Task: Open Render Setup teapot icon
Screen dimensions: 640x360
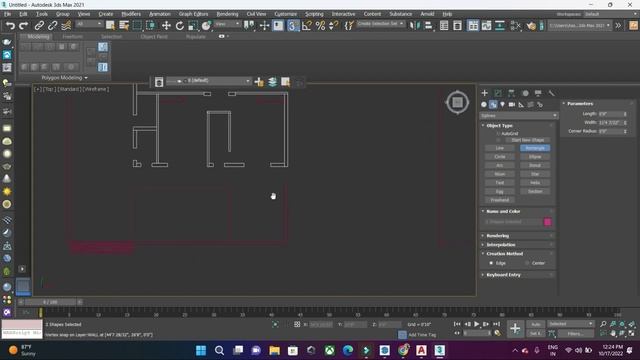Action: click(x=531, y=26)
